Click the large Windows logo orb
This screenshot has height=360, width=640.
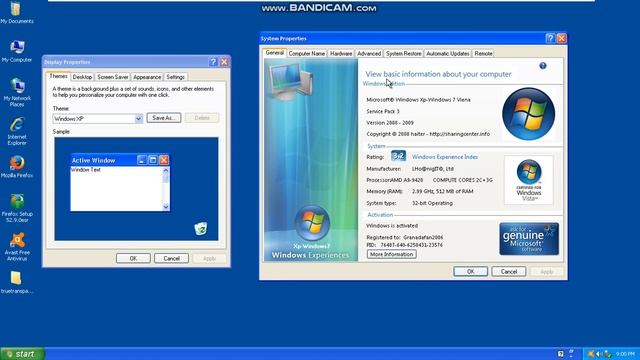[x=528, y=114]
